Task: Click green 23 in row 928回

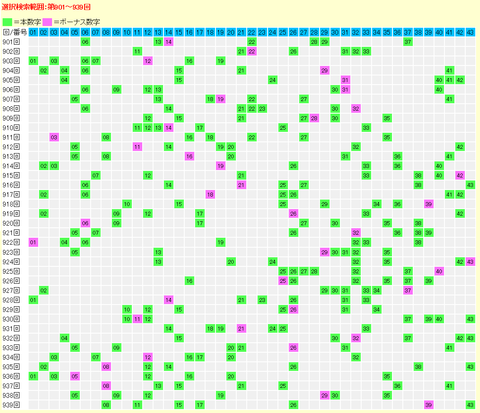Action: point(262,300)
